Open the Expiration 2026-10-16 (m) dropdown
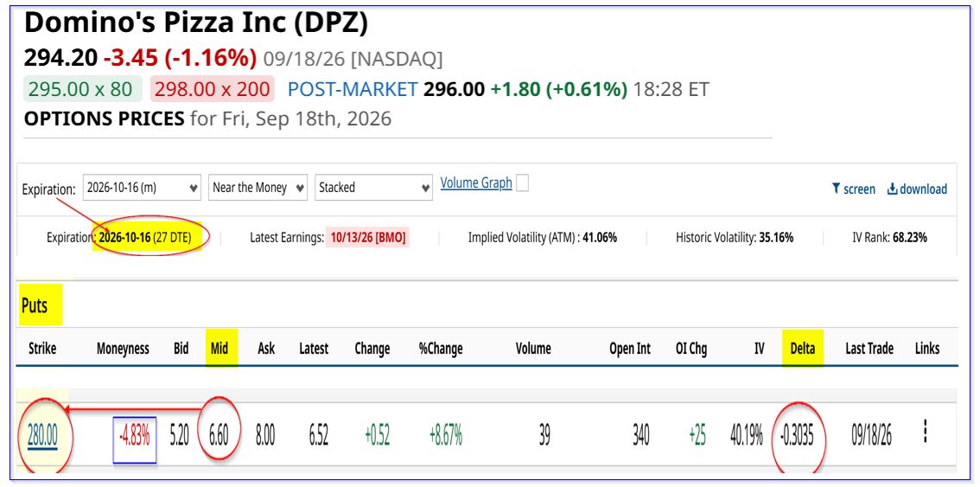Screen dimensions: 980x487 pos(142,187)
